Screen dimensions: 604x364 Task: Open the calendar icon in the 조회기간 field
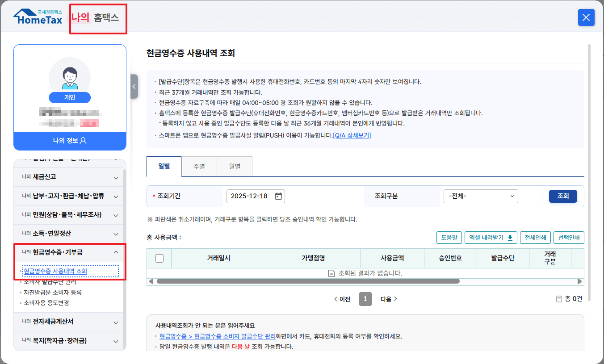[x=279, y=196]
